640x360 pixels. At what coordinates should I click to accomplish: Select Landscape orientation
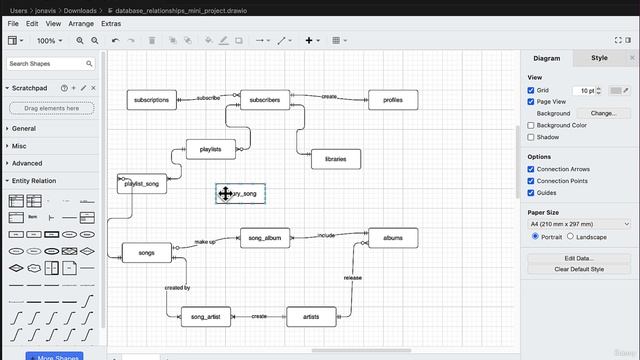click(x=570, y=236)
